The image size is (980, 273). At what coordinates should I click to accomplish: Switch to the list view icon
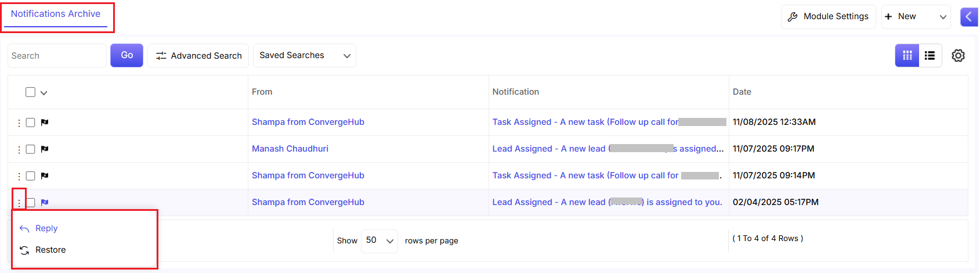pos(930,56)
